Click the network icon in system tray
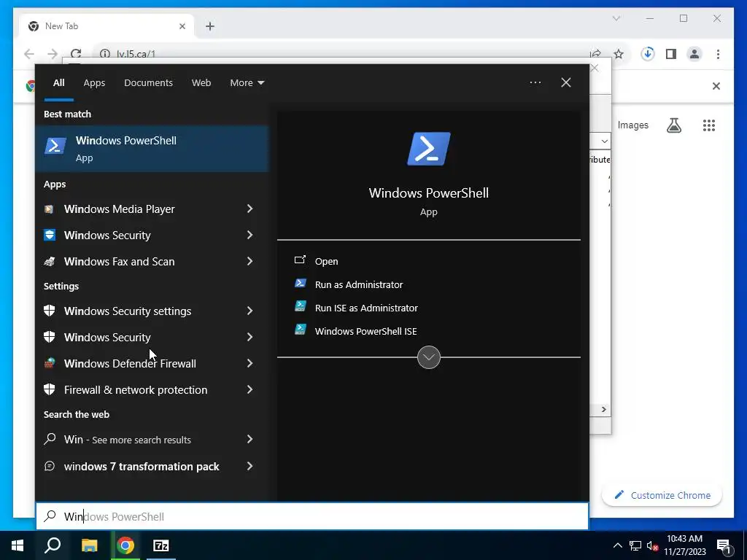This screenshot has height=560, width=747. click(635, 545)
